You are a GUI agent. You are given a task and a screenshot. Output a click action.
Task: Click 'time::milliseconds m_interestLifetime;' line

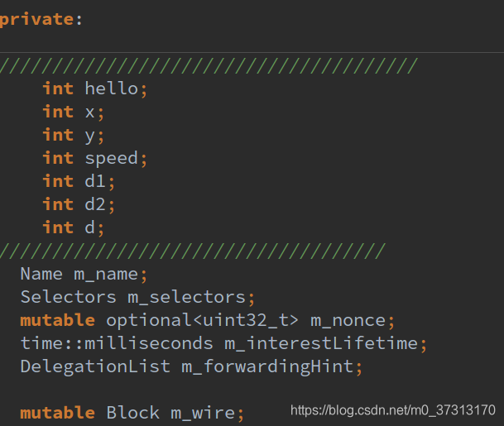pos(223,343)
